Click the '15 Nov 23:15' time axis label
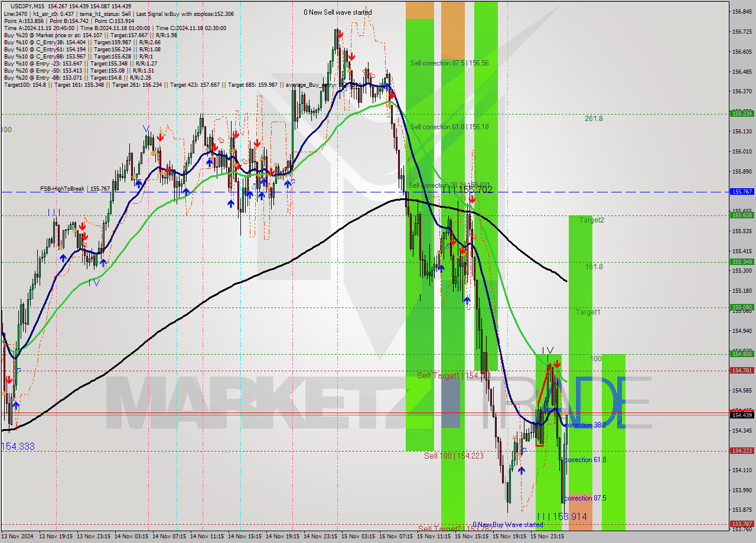The height and width of the screenshot is (543, 756). pyautogui.click(x=547, y=537)
